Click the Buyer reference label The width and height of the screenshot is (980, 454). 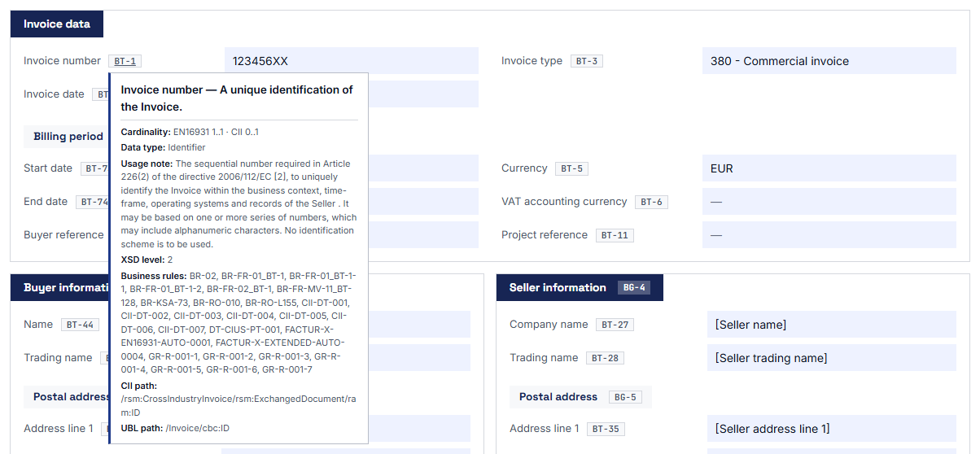63,235
